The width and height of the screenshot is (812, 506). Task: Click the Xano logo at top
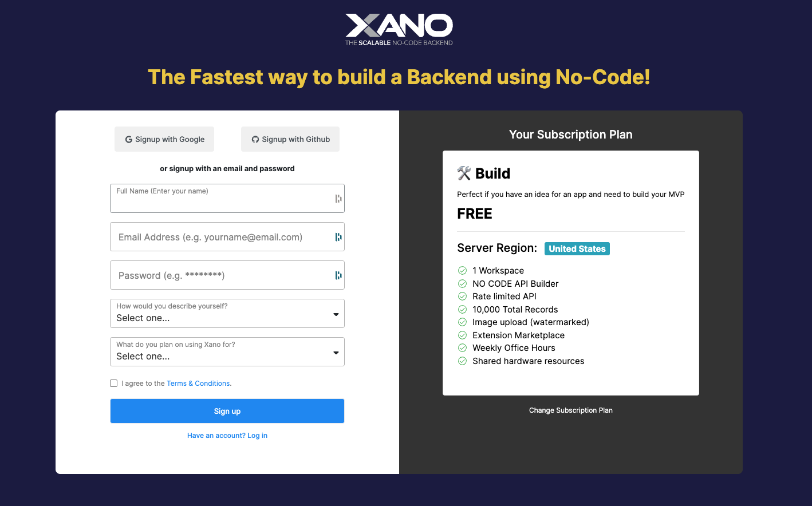pos(399,29)
